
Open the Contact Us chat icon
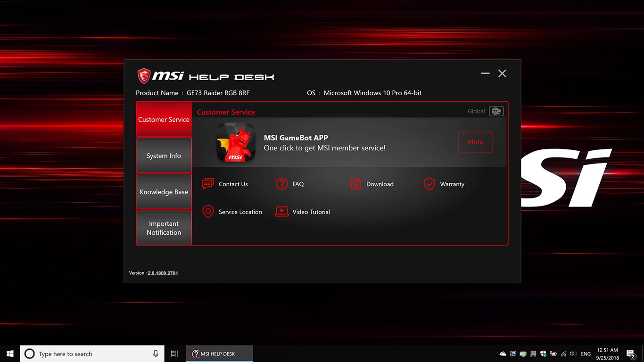(208, 184)
